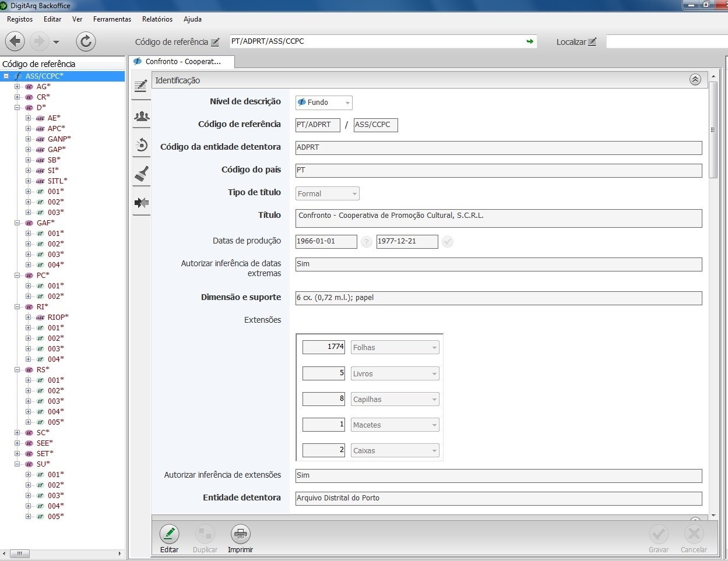This screenshot has height=561, width=728.
Task: Click the Imprimir printer icon
Action: coord(240,534)
